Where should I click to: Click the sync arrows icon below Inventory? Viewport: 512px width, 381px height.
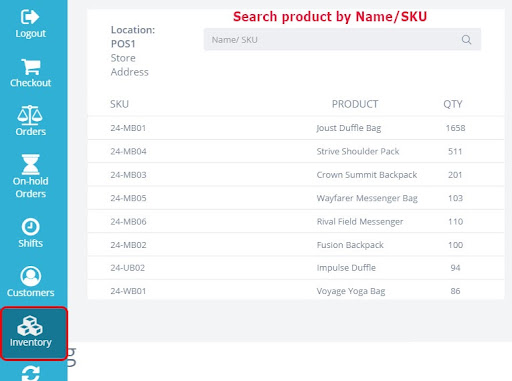[31, 373]
